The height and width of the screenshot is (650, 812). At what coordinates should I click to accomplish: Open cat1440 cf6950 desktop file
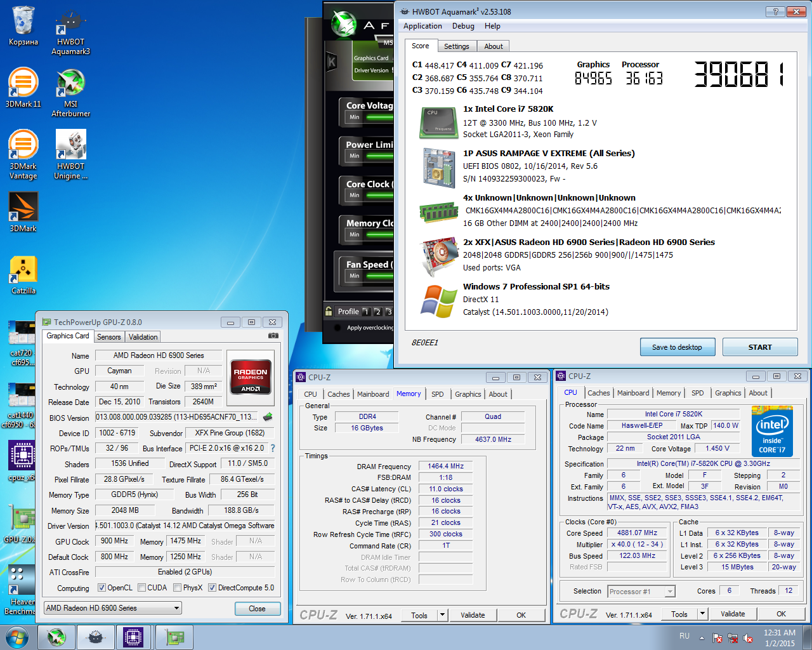[21, 406]
